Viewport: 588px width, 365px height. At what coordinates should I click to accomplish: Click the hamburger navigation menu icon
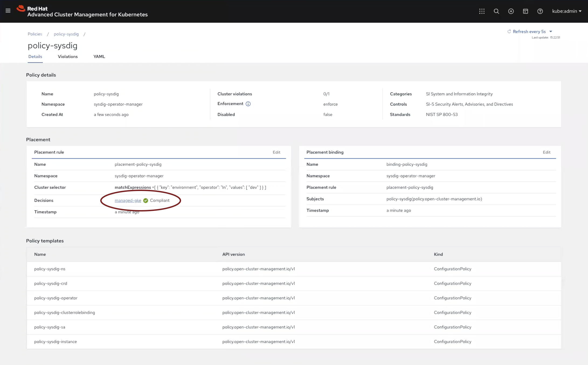click(x=8, y=11)
